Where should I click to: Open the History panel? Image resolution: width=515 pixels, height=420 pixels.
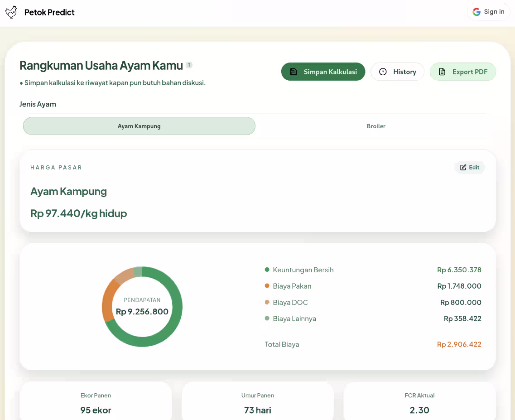[397, 72]
